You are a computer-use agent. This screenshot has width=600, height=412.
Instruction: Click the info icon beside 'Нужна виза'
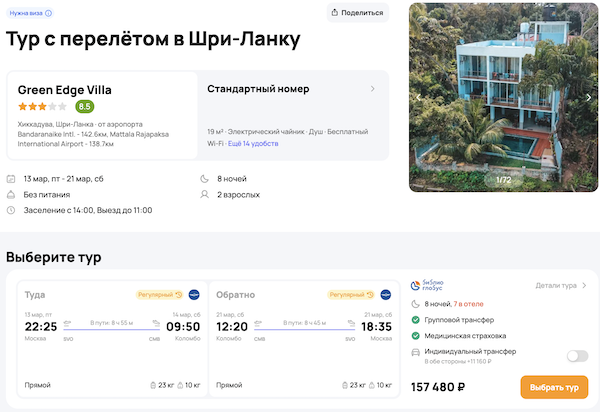pos(49,13)
